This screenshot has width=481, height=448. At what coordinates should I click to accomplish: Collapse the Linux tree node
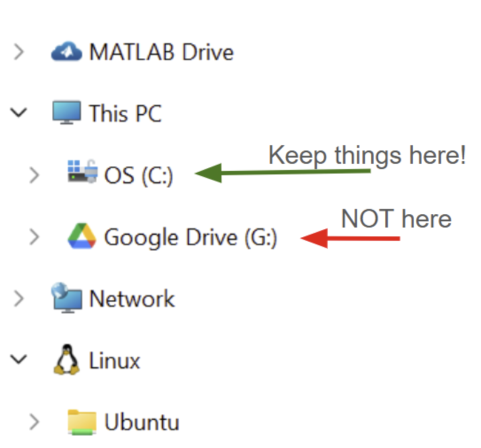coord(18,360)
